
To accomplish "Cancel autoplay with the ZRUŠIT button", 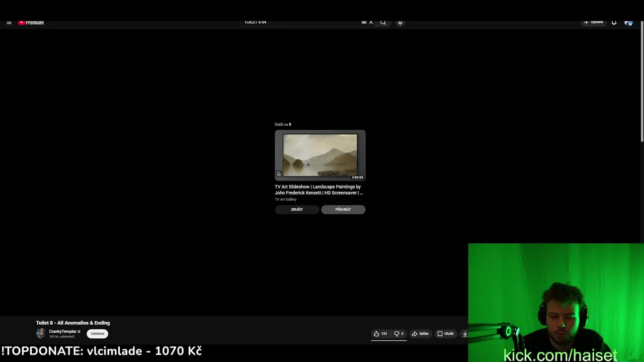I will coord(297,210).
